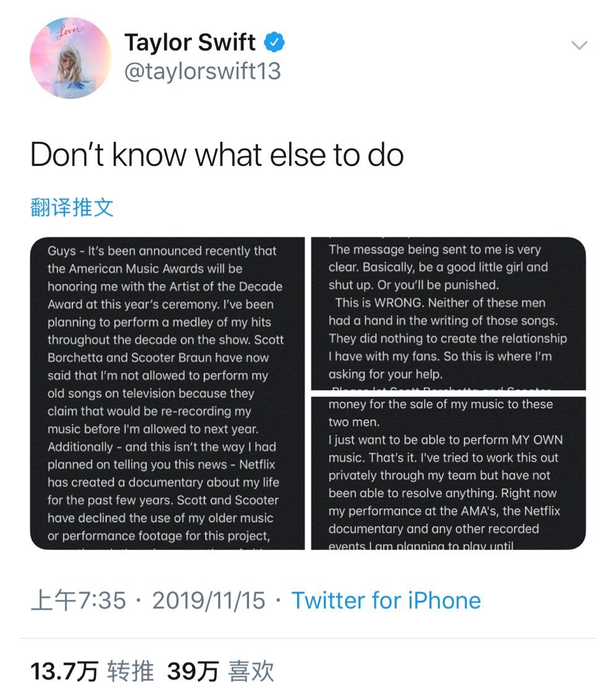Click "MY OWN" text in the bottom-right image
Image resolution: width=616 pixels, height=696 pixels.
[537, 440]
